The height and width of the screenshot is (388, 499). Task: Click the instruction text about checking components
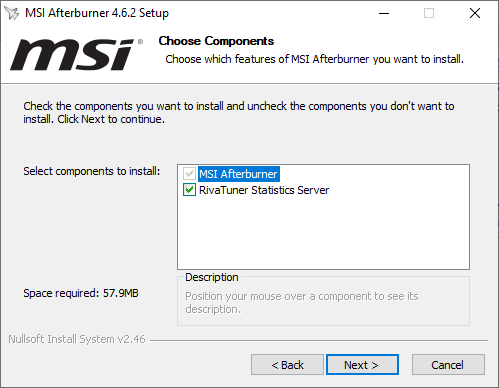pyautogui.click(x=239, y=112)
